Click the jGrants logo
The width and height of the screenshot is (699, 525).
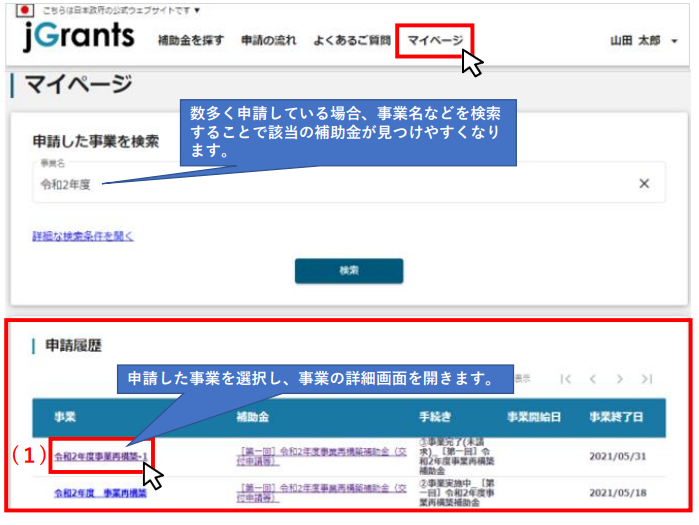click(77, 36)
